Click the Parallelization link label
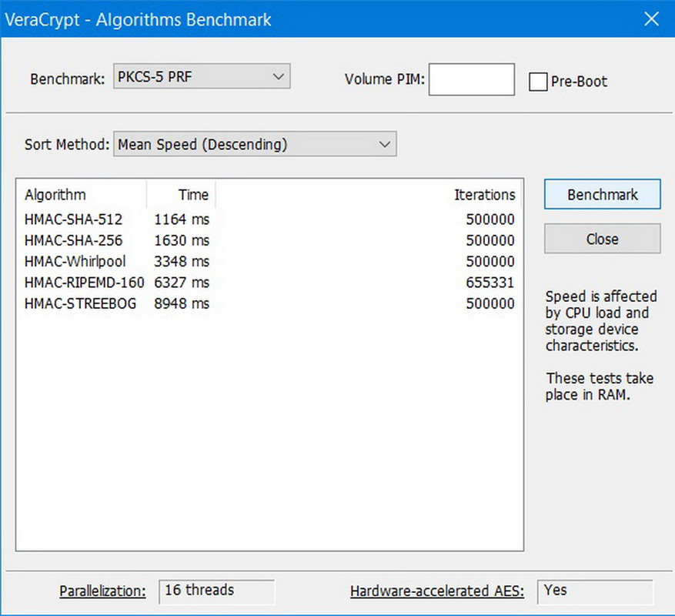This screenshot has width=675, height=616. click(102, 591)
